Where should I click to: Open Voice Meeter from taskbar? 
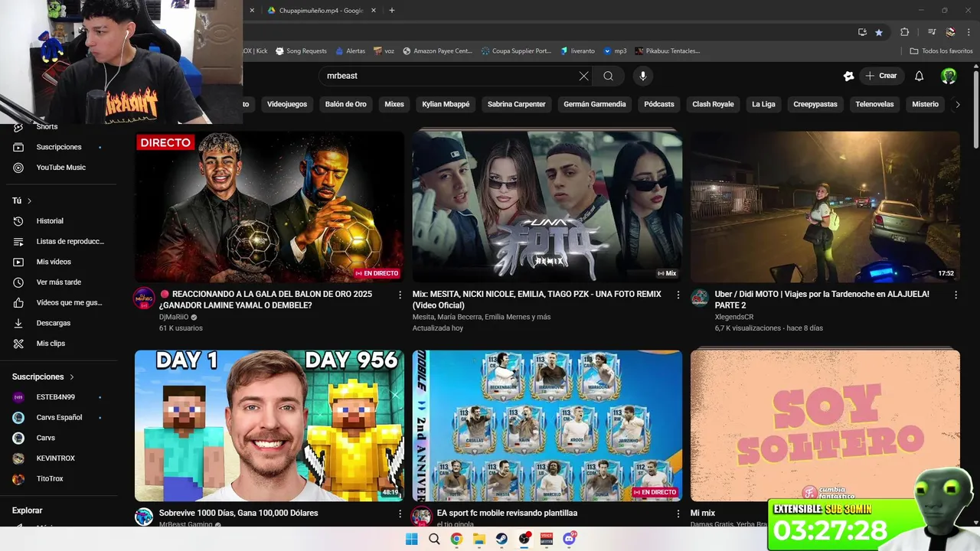547,539
